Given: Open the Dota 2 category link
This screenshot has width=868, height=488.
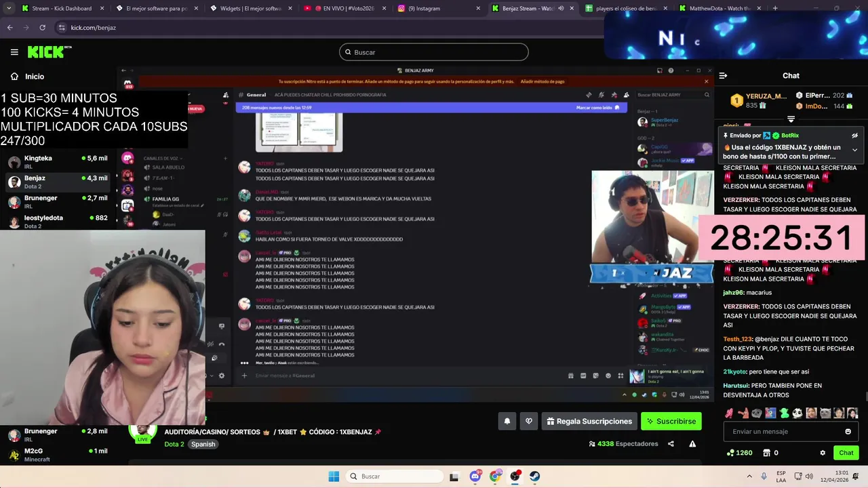Looking at the screenshot, I should (174, 444).
